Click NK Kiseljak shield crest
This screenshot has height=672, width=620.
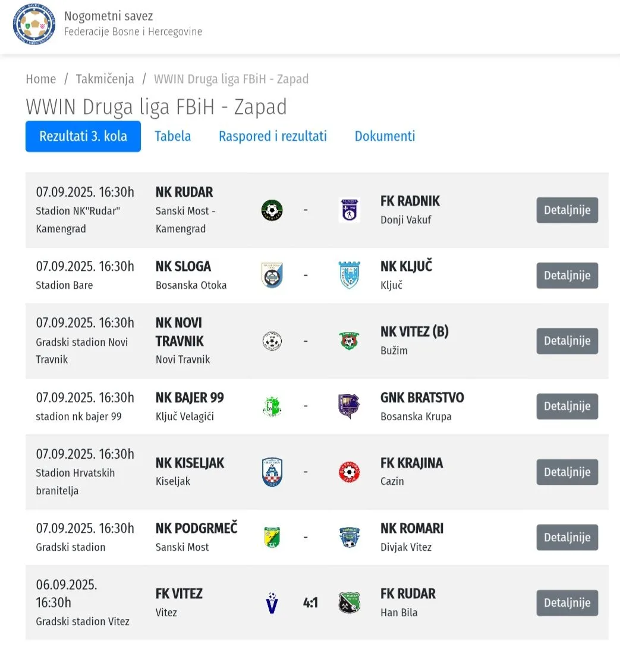[272, 472]
